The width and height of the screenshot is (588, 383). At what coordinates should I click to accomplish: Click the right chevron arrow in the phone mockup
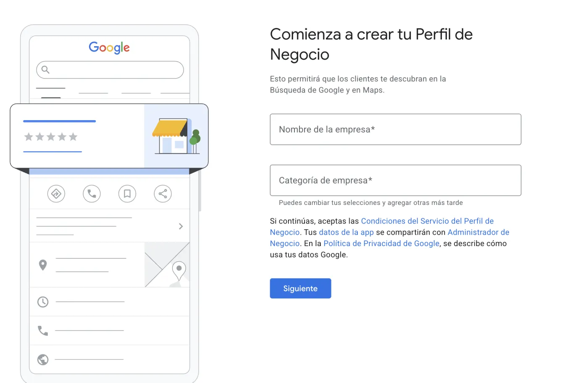pyautogui.click(x=181, y=226)
